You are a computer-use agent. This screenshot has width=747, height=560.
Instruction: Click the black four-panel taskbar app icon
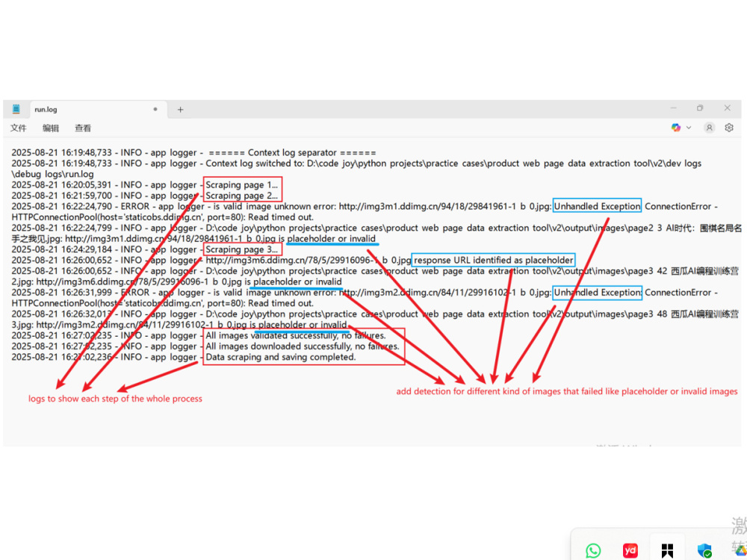pos(667,551)
